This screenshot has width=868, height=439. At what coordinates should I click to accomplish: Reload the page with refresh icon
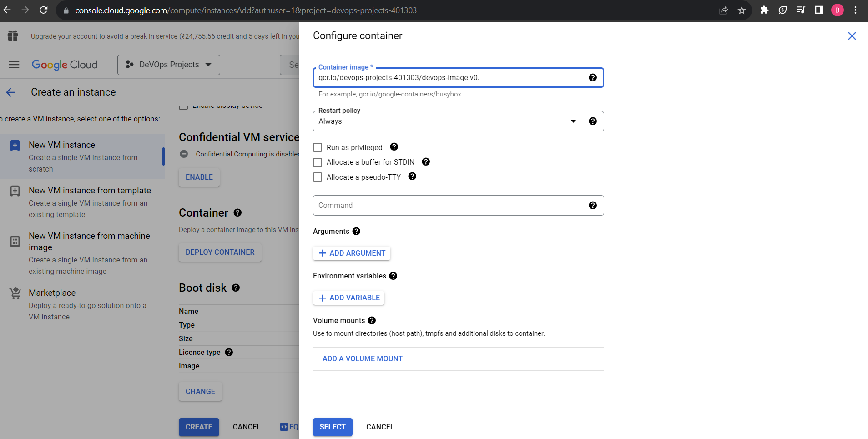click(44, 10)
